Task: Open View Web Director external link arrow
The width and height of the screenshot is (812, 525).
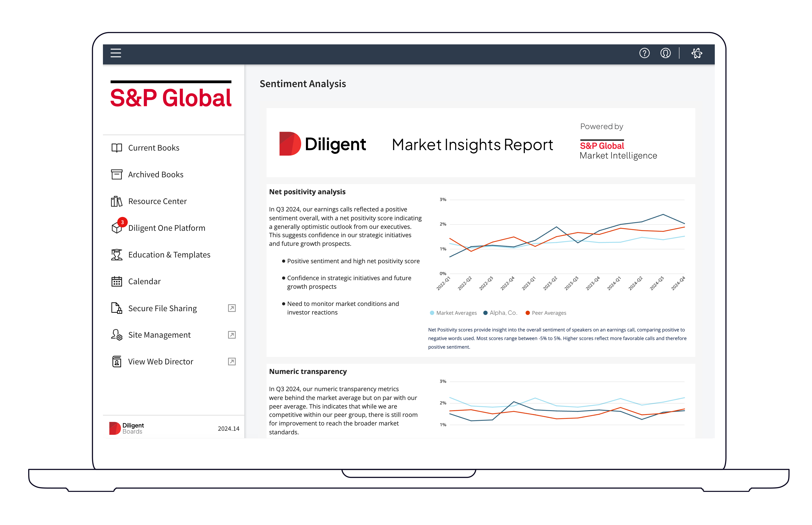Action: [x=232, y=362]
